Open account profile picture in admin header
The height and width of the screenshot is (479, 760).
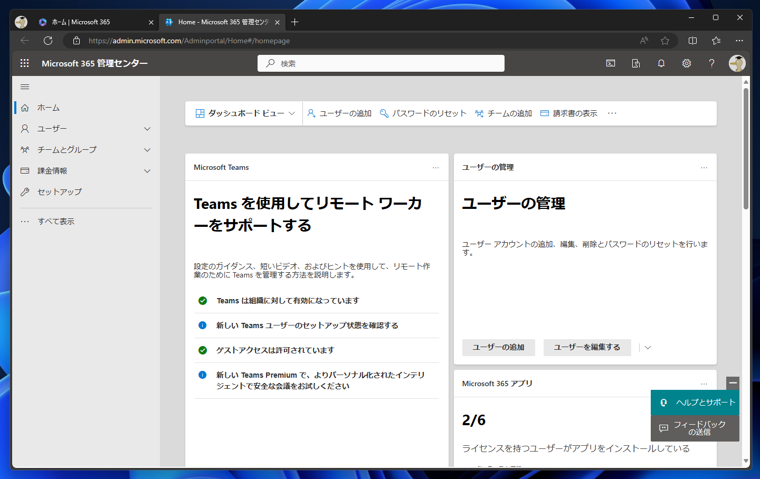click(737, 64)
